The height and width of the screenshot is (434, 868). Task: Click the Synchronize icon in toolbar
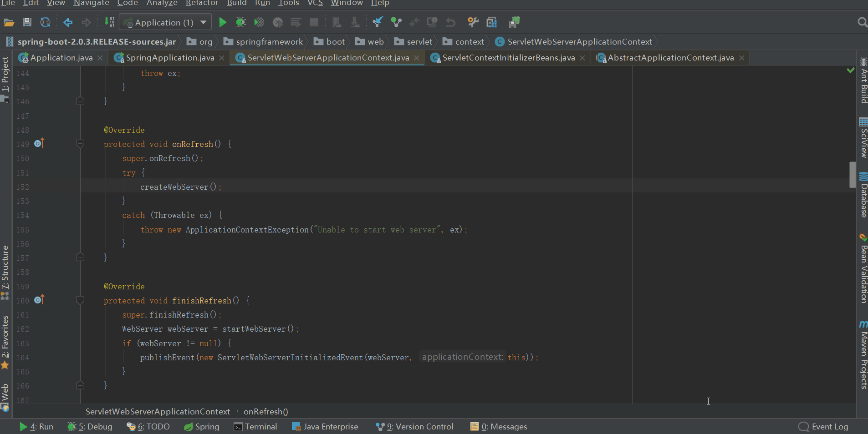[x=45, y=22]
